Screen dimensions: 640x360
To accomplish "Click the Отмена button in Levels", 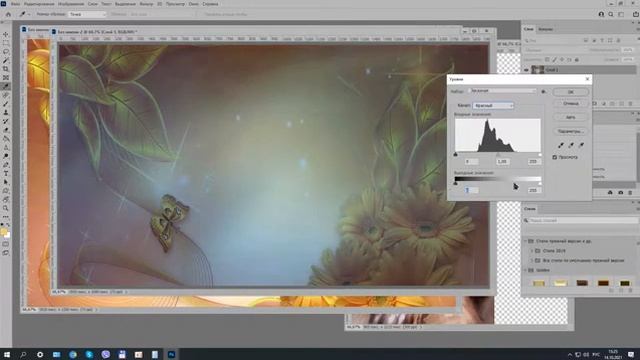I will [571, 104].
